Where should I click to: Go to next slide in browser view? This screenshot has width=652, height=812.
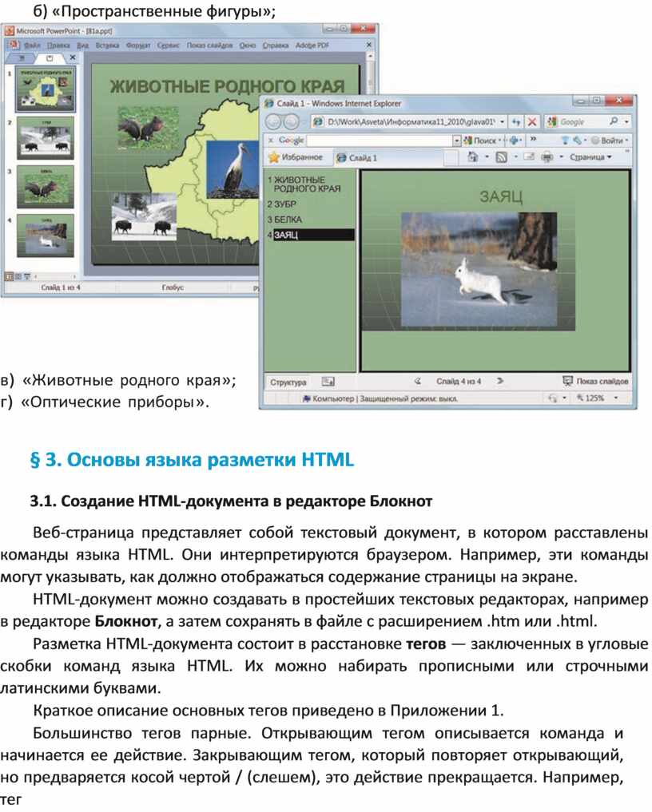pyautogui.click(x=499, y=381)
